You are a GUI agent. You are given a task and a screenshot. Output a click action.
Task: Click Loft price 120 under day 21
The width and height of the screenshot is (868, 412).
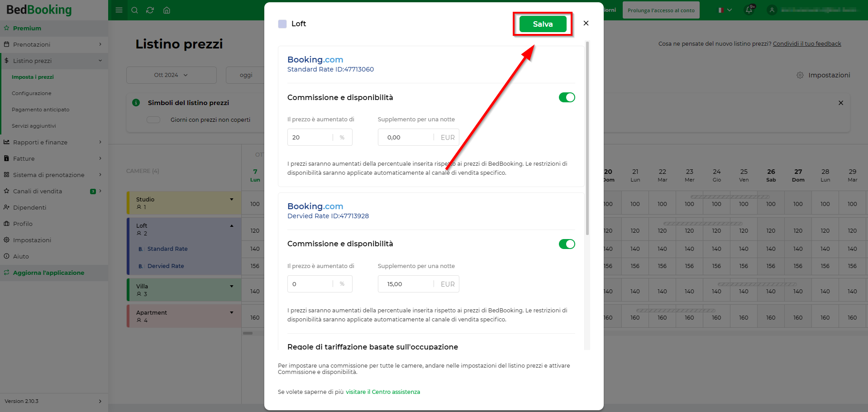tap(635, 231)
